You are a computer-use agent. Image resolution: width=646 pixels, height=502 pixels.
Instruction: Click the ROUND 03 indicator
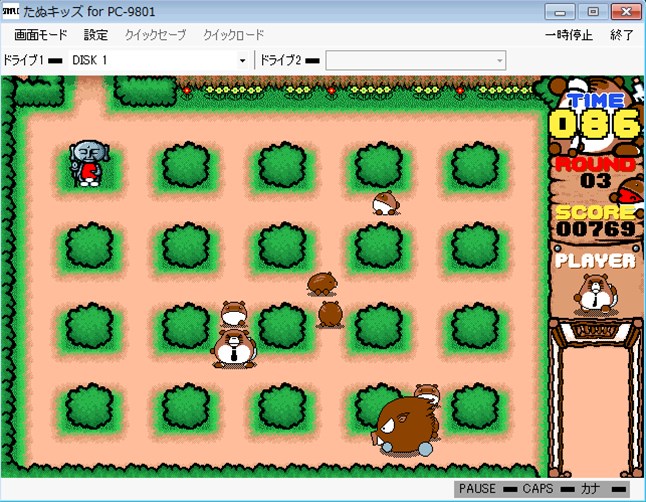[595, 172]
